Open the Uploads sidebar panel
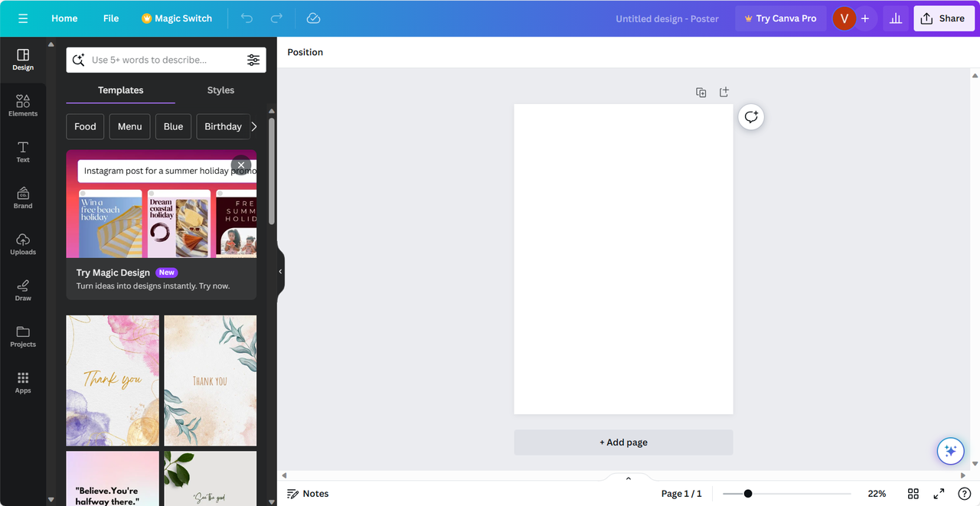 (x=23, y=244)
